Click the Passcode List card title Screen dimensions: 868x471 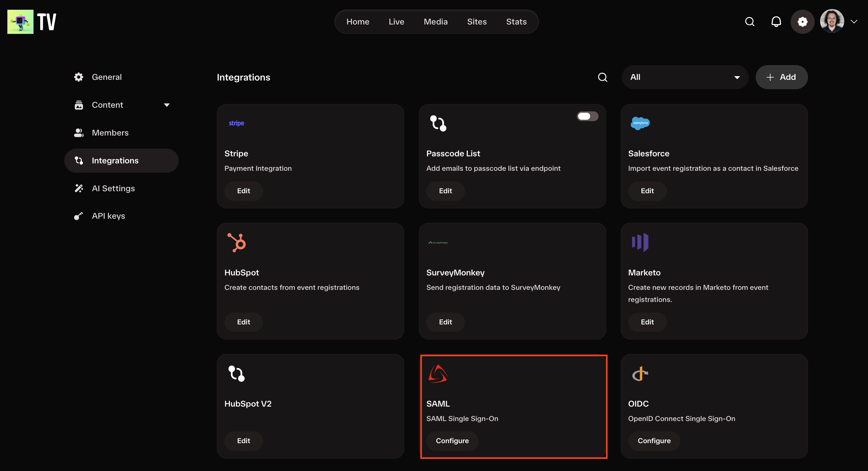[x=453, y=154]
